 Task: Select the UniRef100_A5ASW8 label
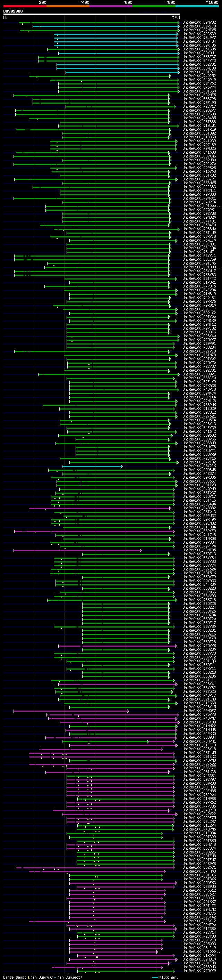[199, 470]
